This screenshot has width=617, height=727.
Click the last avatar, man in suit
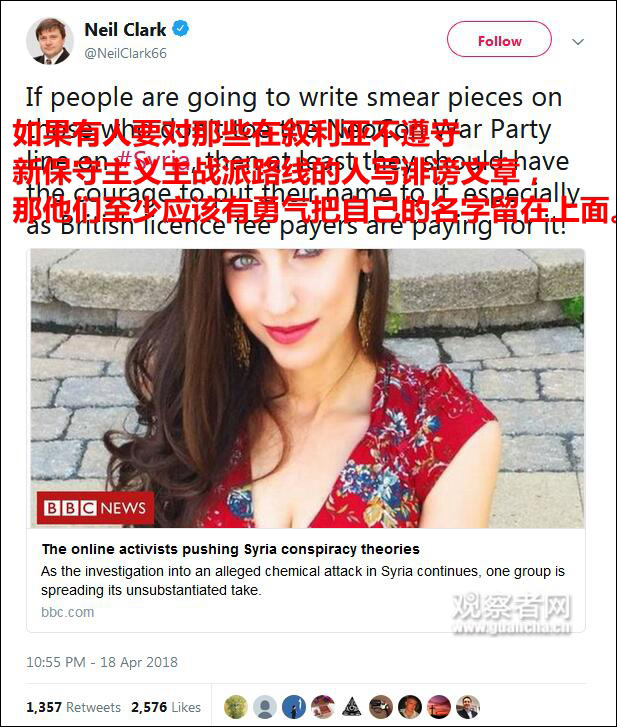[468, 707]
